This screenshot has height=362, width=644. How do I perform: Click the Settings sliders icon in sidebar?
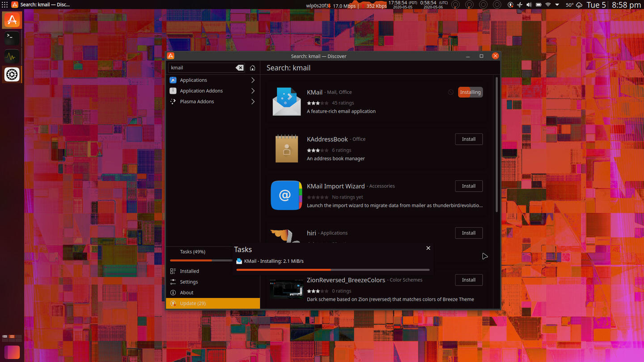[173, 282]
